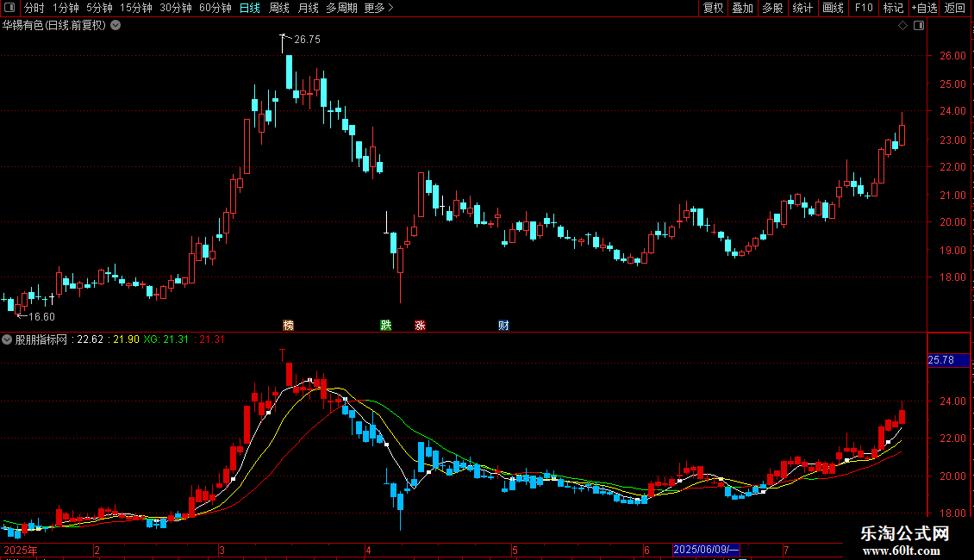Add the stock with +自选

[924, 8]
